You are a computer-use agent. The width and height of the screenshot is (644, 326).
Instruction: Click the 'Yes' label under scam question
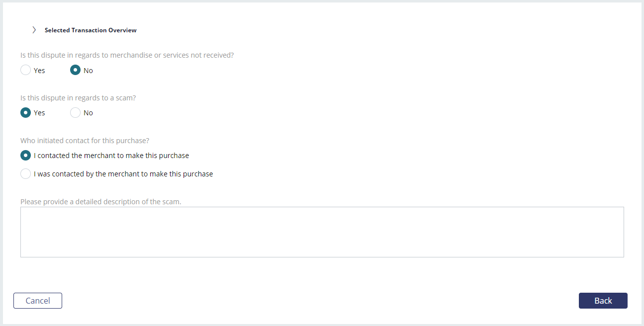pyautogui.click(x=39, y=113)
